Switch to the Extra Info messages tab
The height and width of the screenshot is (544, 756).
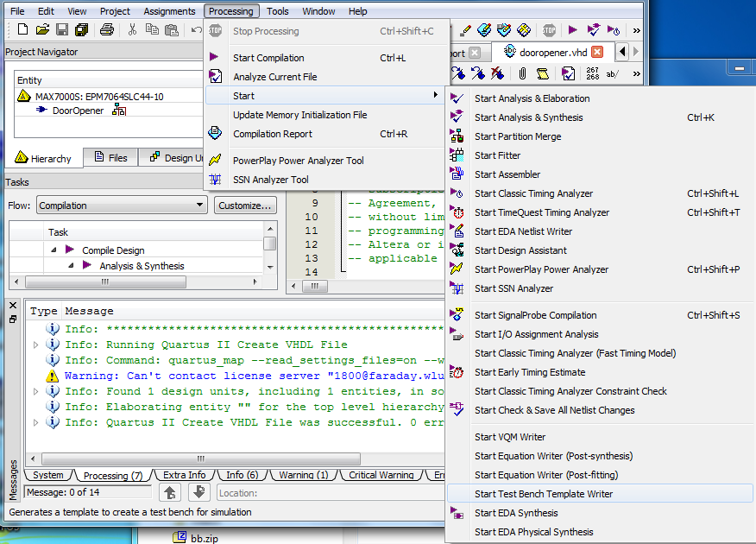click(x=184, y=475)
